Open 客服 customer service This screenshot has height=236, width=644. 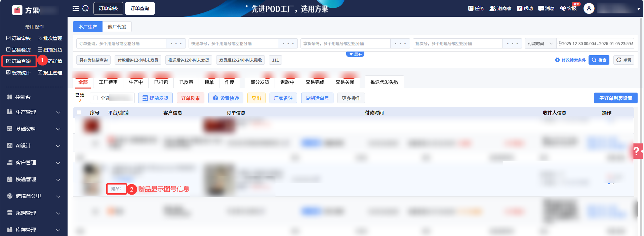pos(568,8)
